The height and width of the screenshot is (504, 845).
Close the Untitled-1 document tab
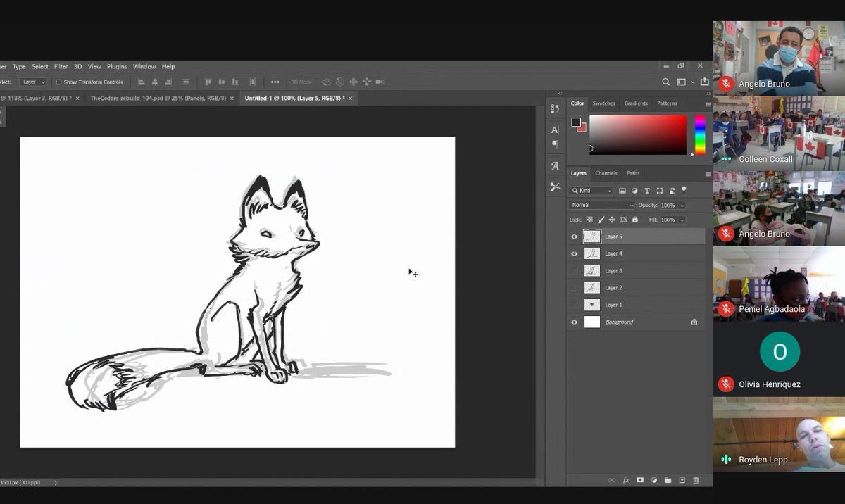(351, 98)
